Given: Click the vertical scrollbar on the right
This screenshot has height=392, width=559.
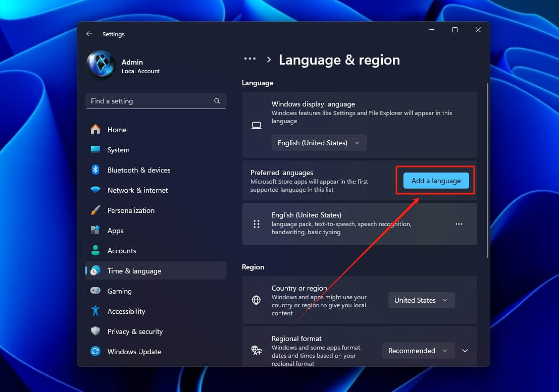Looking at the screenshot, I should (x=486, y=166).
